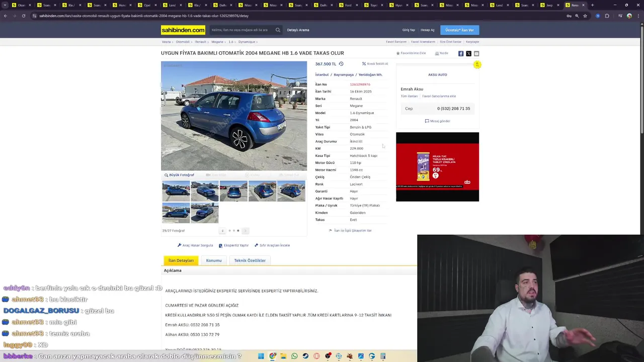This screenshot has width=644, height=362.
Task: Focus the site search input field
Action: point(243,30)
